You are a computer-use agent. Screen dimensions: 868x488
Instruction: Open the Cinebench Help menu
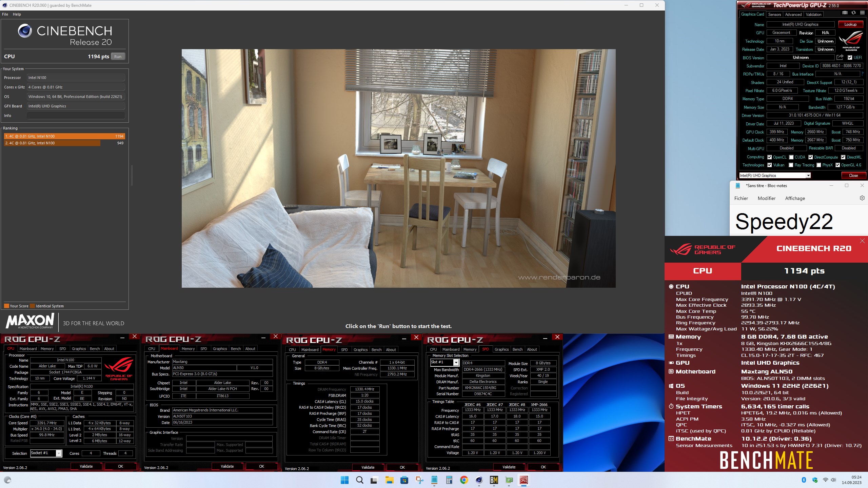(x=17, y=14)
